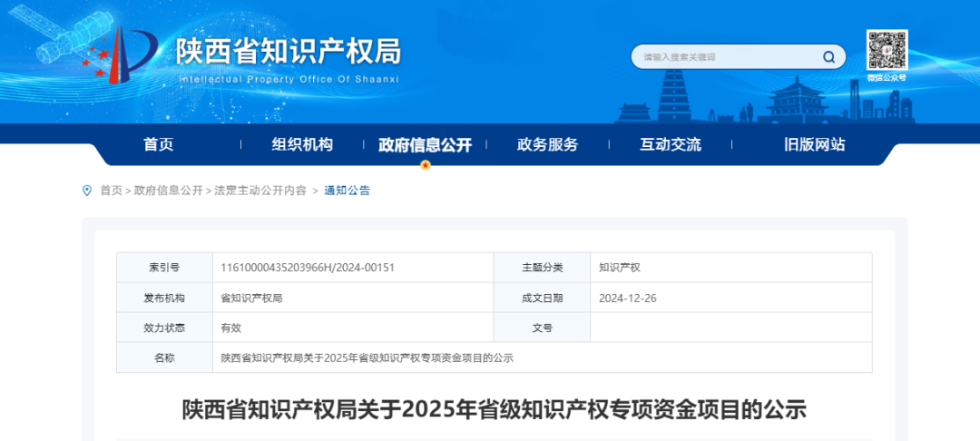Open the 组织机构 navigation item

point(302,145)
